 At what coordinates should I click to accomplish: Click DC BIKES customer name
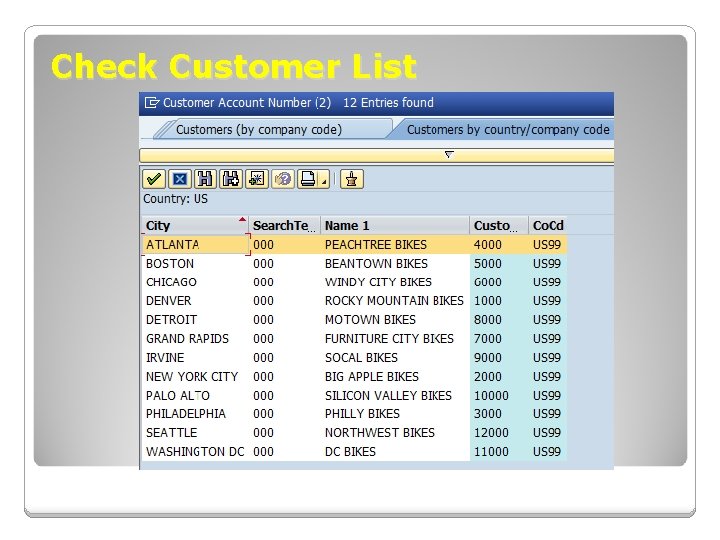pos(350,451)
